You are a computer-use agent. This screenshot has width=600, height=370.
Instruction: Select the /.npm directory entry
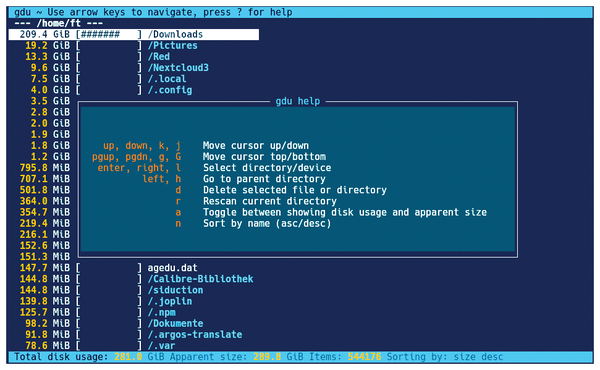[161, 312]
